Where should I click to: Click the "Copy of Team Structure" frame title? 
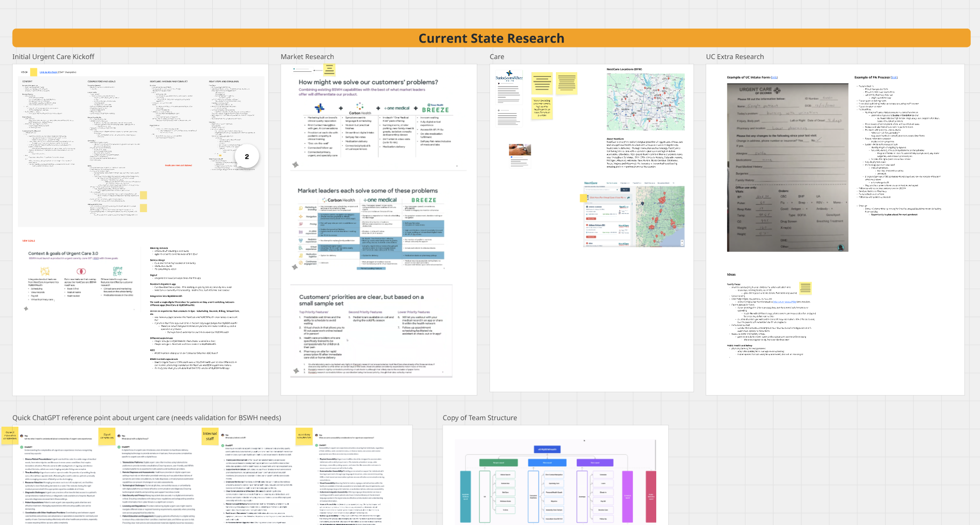(x=479, y=417)
